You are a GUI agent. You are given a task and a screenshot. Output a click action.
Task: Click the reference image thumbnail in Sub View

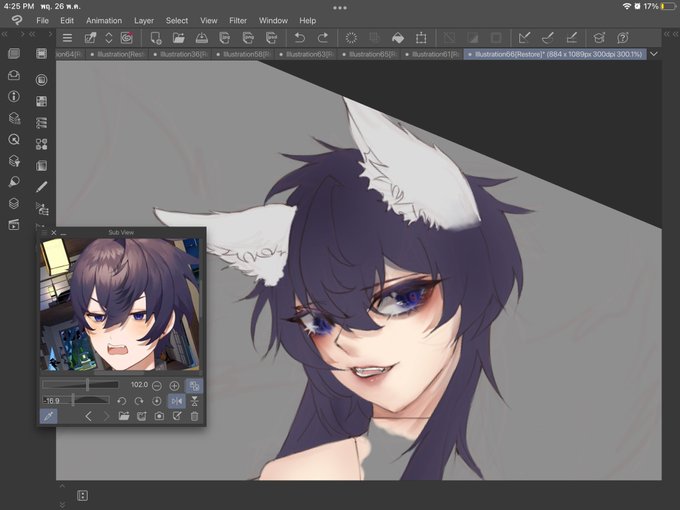[120, 304]
